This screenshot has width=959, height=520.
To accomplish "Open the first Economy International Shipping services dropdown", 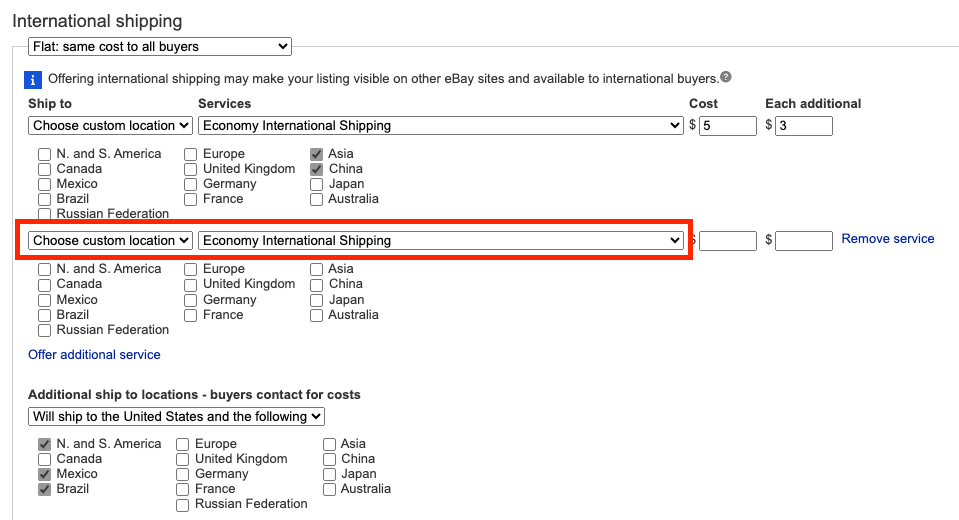I will pyautogui.click(x=440, y=125).
